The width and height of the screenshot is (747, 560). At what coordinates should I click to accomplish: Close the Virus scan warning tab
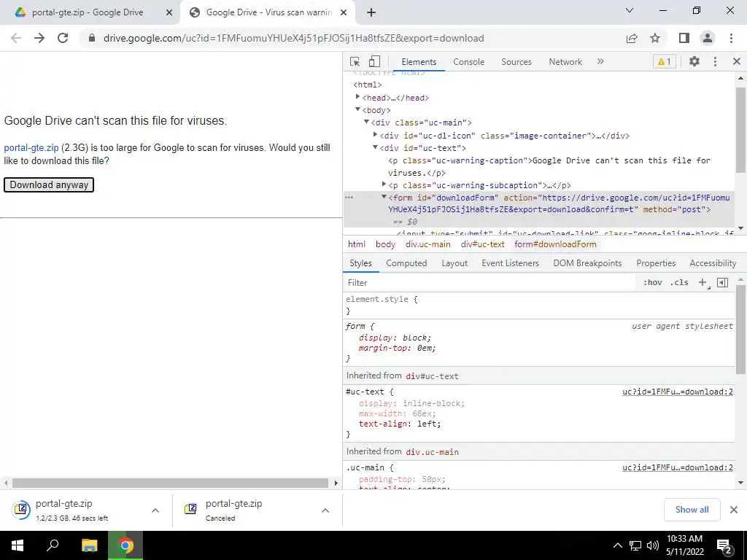(x=344, y=13)
